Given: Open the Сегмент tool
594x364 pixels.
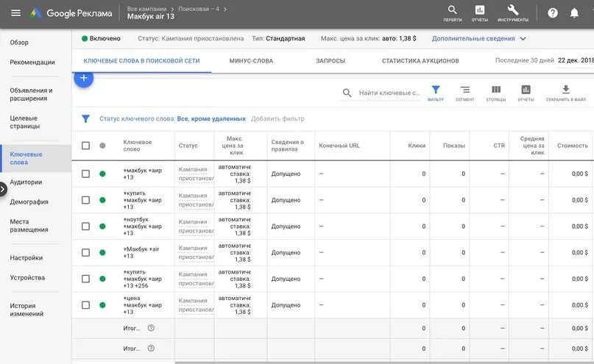Looking at the screenshot, I should click(x=464, y=93).
